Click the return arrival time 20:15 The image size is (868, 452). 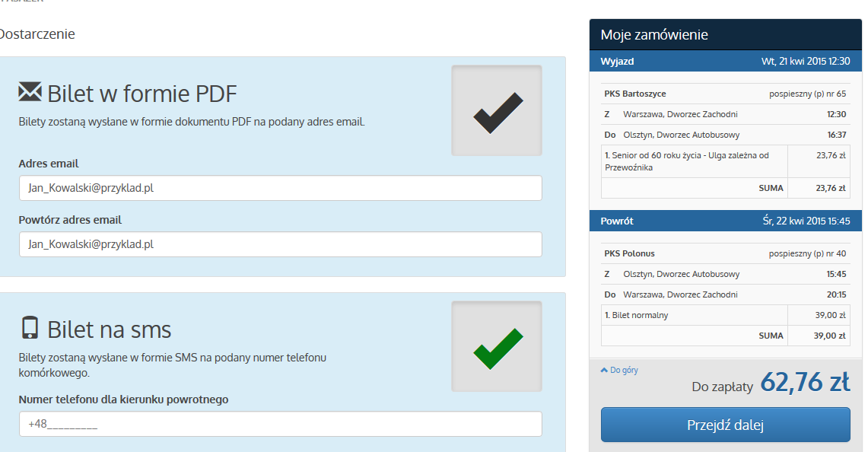click(837, 294)
